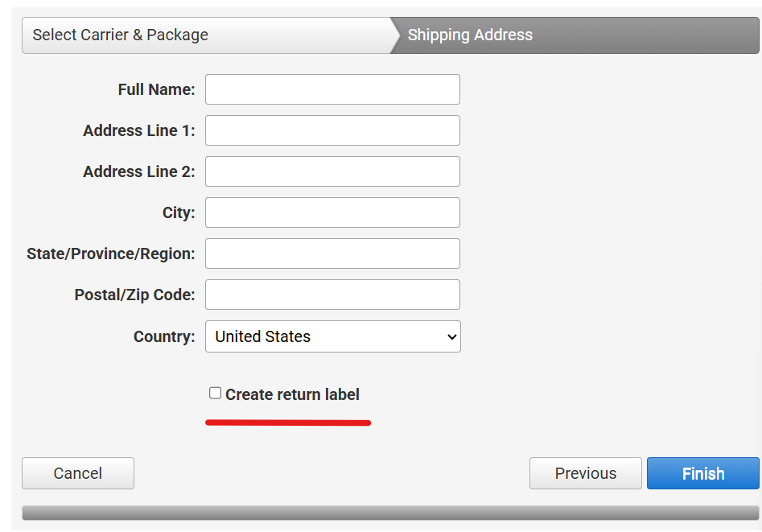Focus the Full Name text field
Screen dimensions: 762x532
tap(332, 89)
